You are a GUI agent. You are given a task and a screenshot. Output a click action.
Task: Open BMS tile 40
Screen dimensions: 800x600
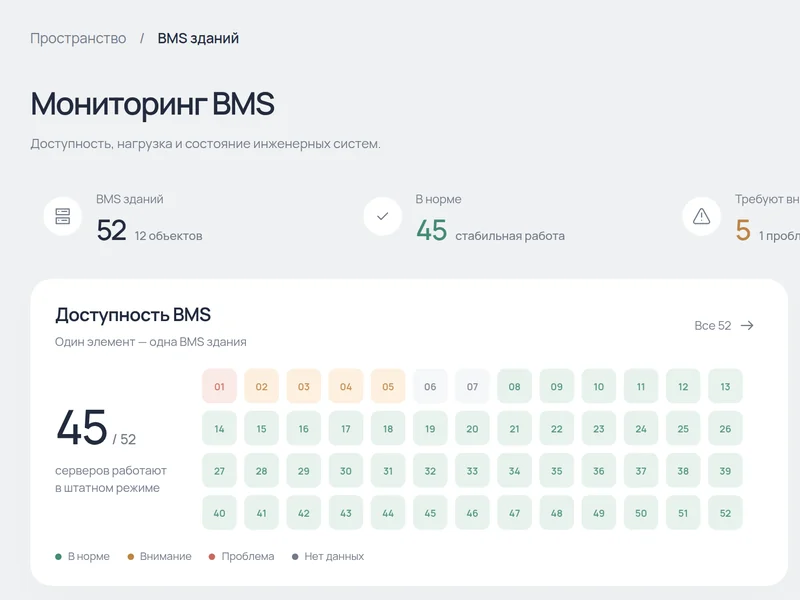coord(219,513)
